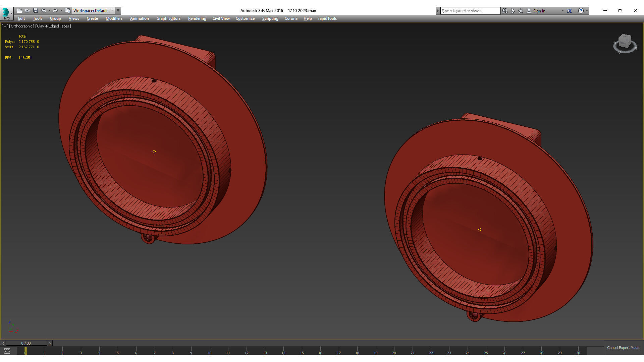Expand the InfoCenter search arrow toggle
The width and height of the screenshot is (644, 362).
[438, 11]
